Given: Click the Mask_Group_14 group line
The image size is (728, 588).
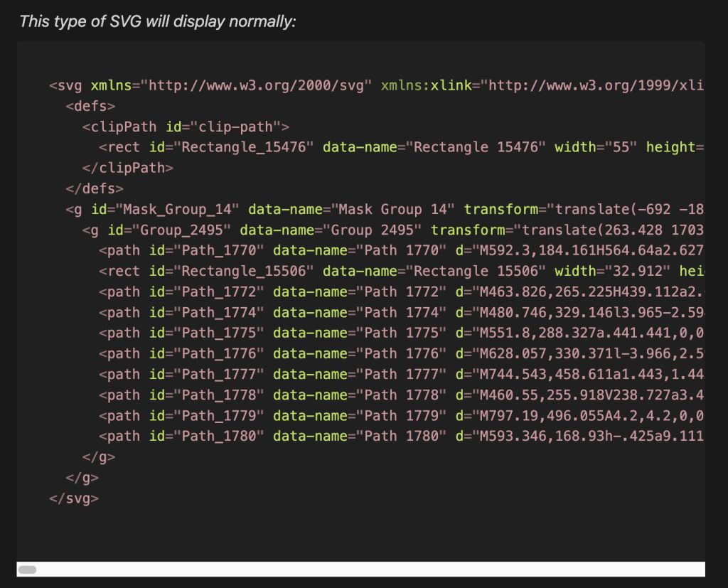Looking at the screenshot, I should click(385, 210).
